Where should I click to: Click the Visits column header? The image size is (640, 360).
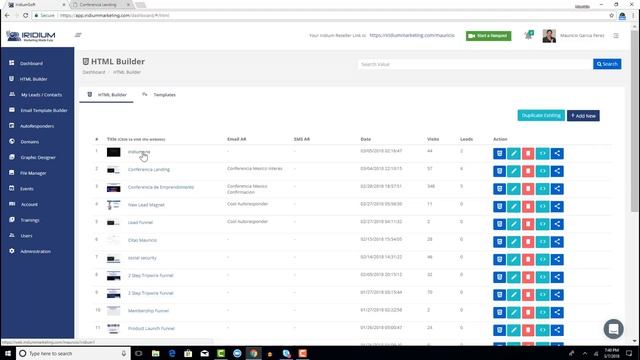tap(433, 139)
